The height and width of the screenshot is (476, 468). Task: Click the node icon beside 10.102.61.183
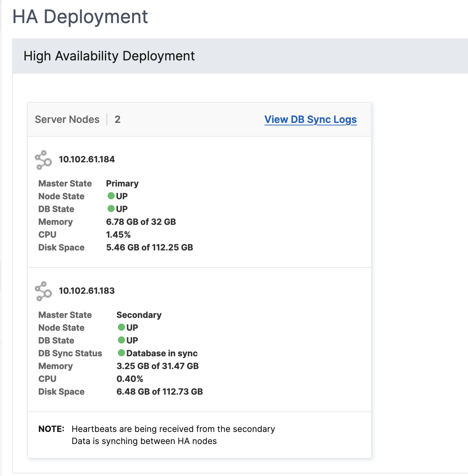tap(43, 291)
